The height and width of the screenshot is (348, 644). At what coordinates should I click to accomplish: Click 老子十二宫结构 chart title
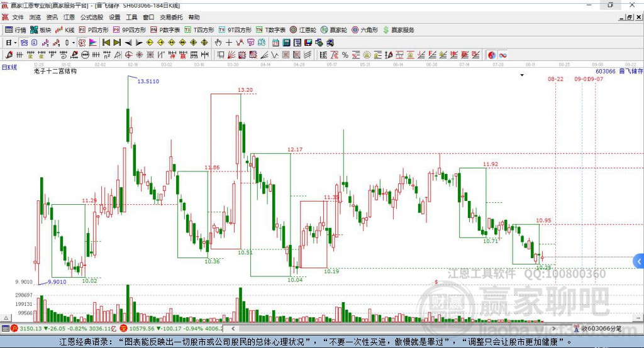tap(55, 71)
